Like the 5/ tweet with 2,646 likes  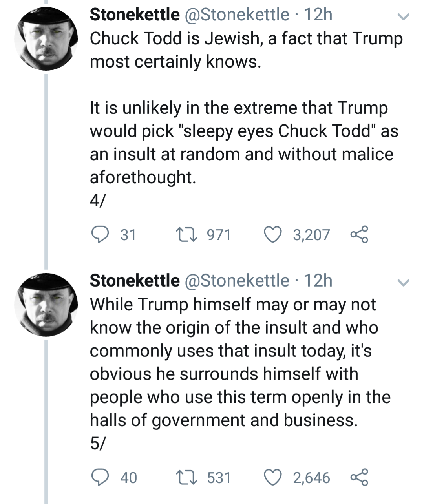[272, 478]
